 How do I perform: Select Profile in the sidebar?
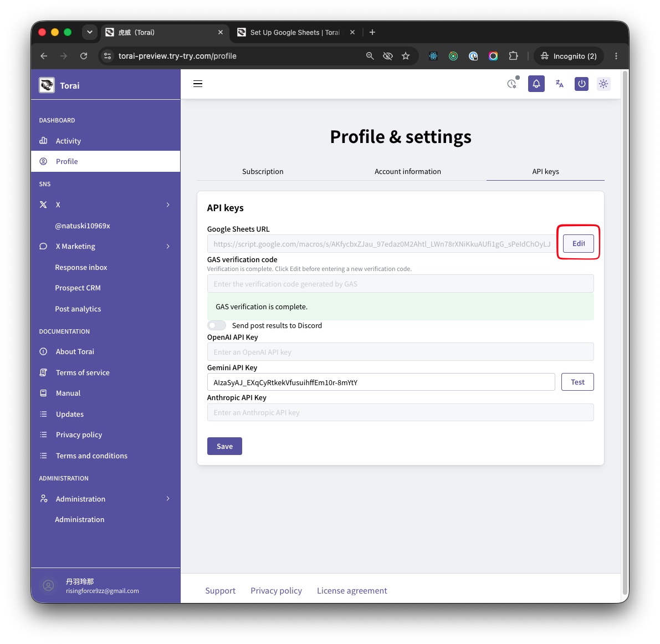tap(105, 161)
